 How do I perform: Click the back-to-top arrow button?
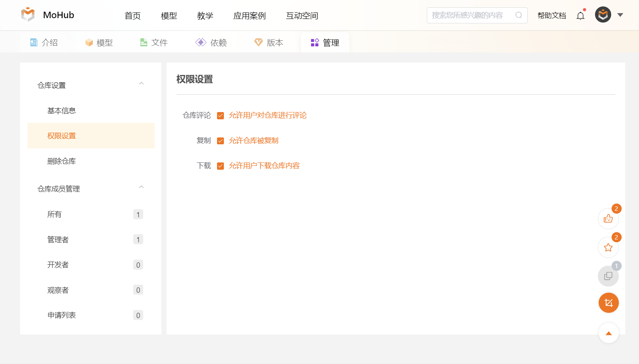click(x=609, y=333)
